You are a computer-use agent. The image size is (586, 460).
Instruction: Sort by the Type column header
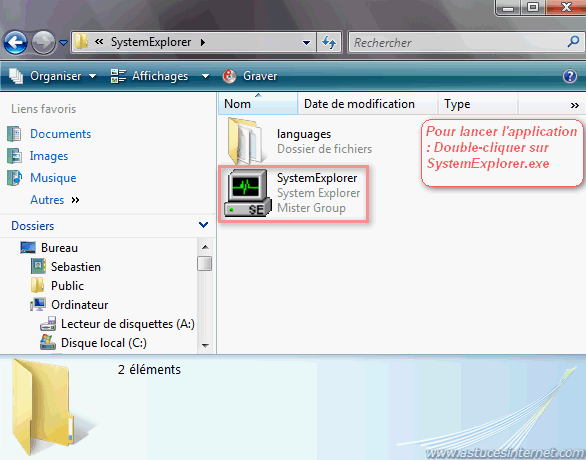[478, 104]
